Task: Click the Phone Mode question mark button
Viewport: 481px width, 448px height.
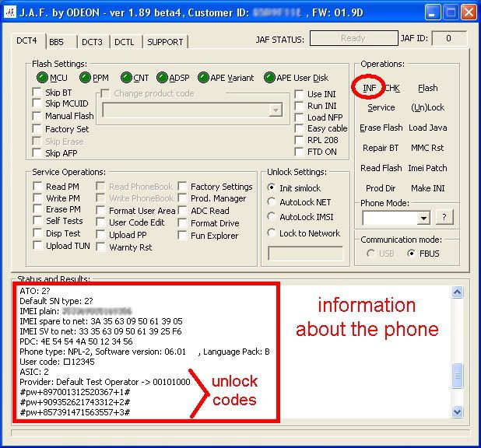Action: 444,217
